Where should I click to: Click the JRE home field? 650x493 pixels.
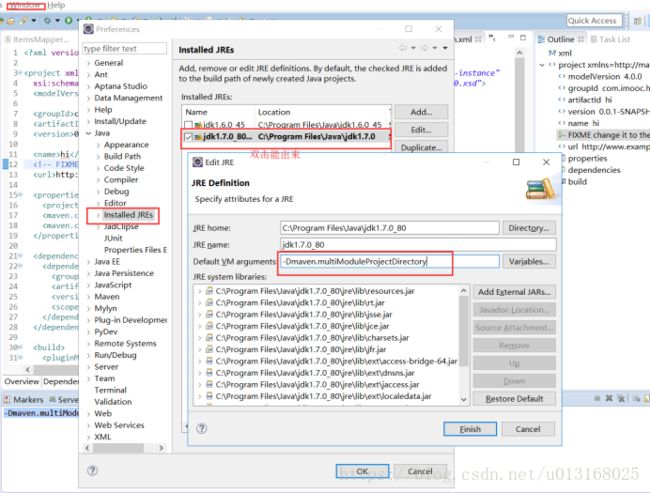click(390, 228)
